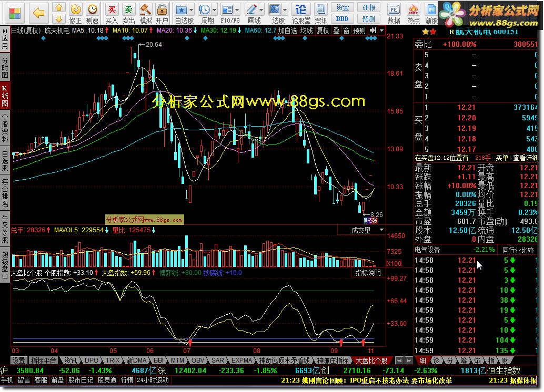
Task: Select the TRIX indicator tab
Action: pos(113,360)
